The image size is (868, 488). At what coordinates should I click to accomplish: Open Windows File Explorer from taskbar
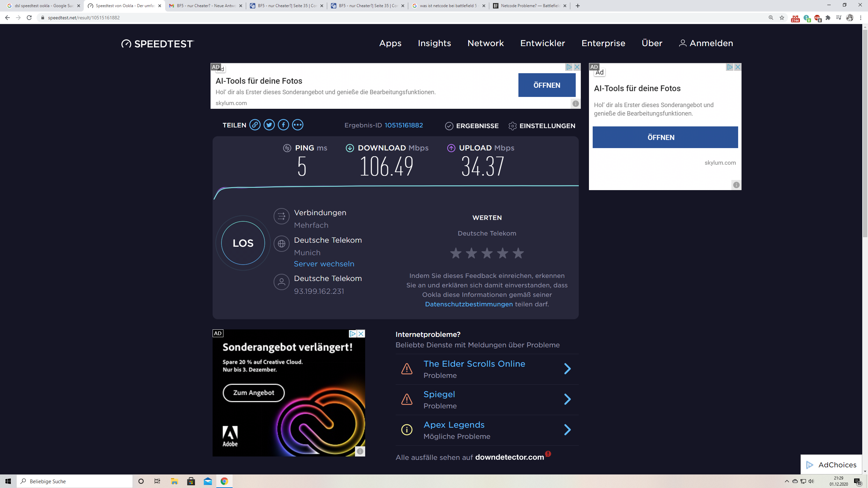(174, 481)
